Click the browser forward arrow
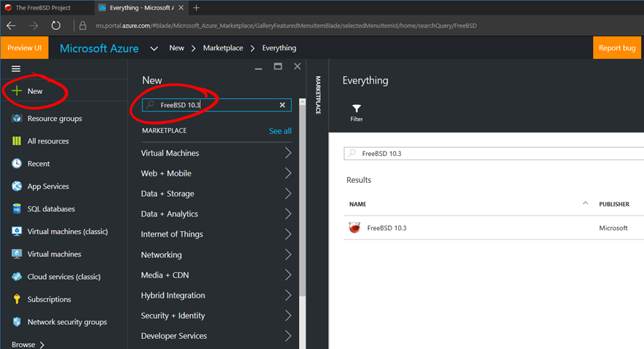644x349 pixels. 33,26
